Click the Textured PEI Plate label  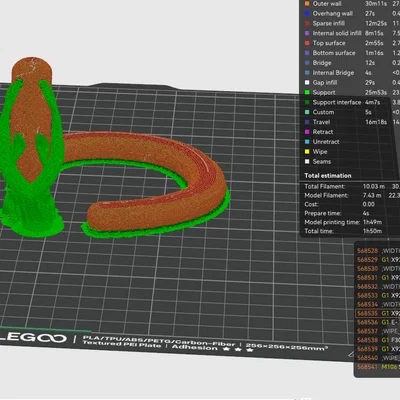(x=123, y=344)
